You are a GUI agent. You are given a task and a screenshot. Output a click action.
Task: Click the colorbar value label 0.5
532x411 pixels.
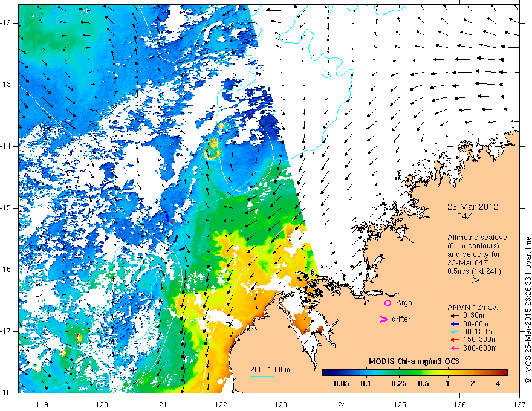click(x=423, y=384)
